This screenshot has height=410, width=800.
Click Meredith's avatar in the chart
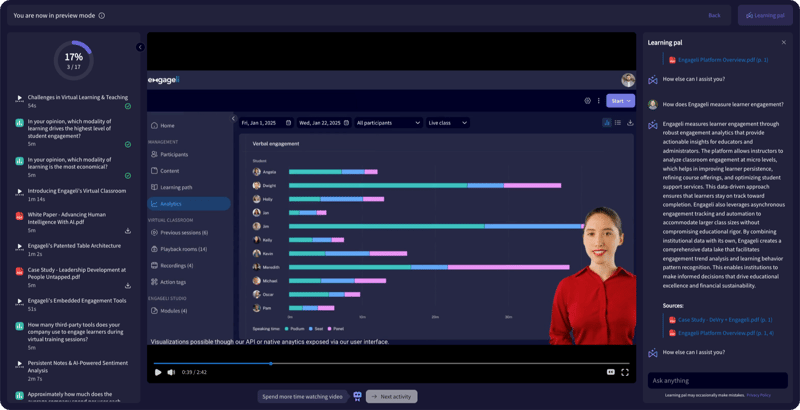coord(257,267)
